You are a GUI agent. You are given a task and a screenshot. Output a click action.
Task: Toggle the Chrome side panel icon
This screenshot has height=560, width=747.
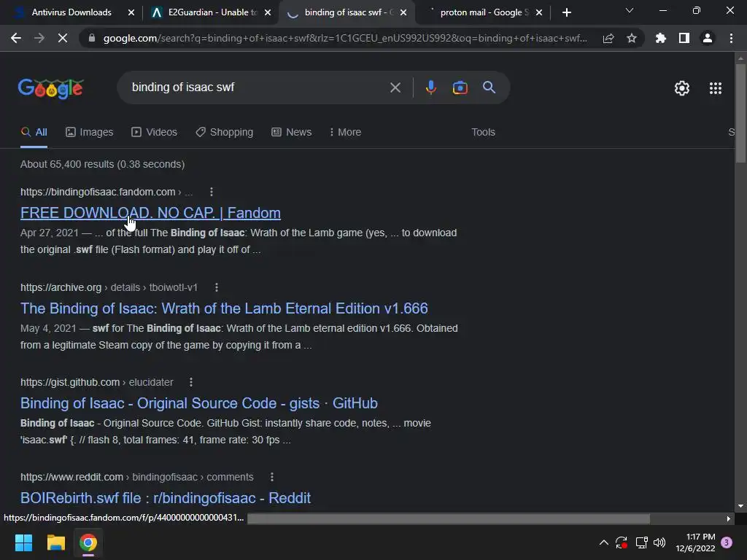click(684, 38)
